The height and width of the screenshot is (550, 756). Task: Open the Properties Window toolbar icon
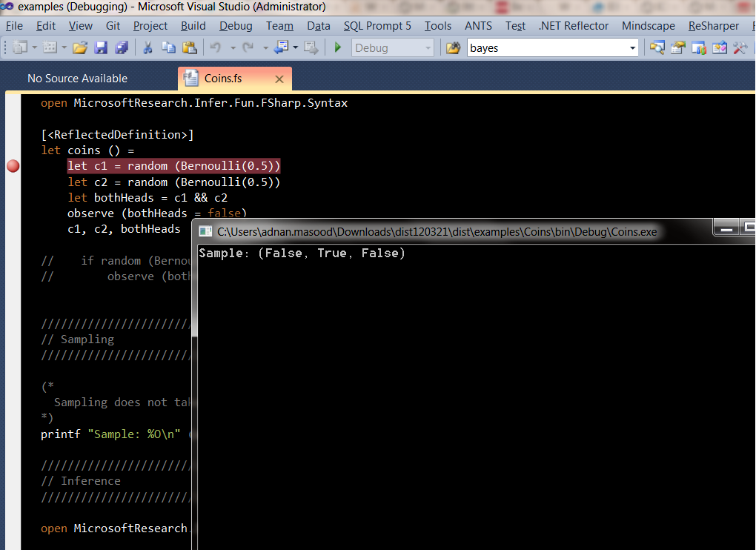[677, 47]
